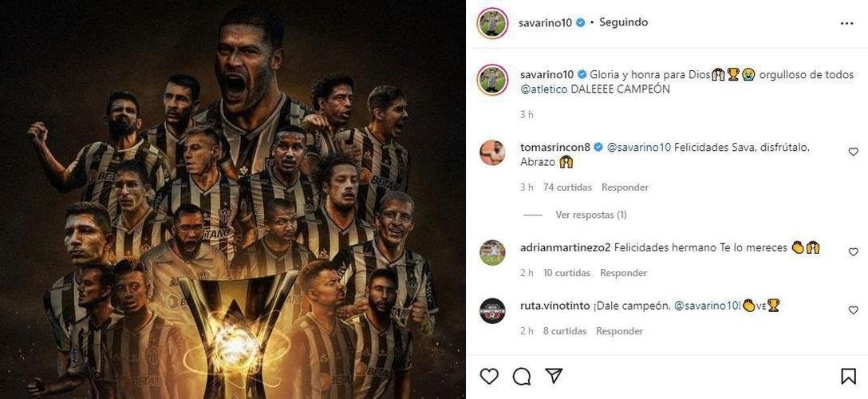The width and height of the screenshot is (868, 399).
Task: Reply to tomasrincon8's comment
Action: coord(625,188)
